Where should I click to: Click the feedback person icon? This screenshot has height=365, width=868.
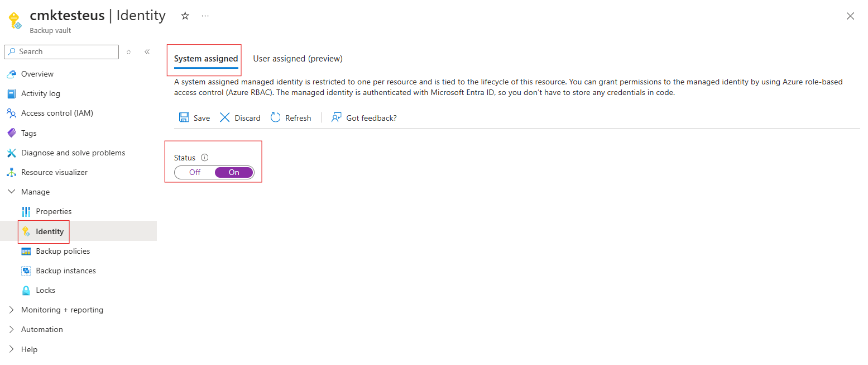336,117
